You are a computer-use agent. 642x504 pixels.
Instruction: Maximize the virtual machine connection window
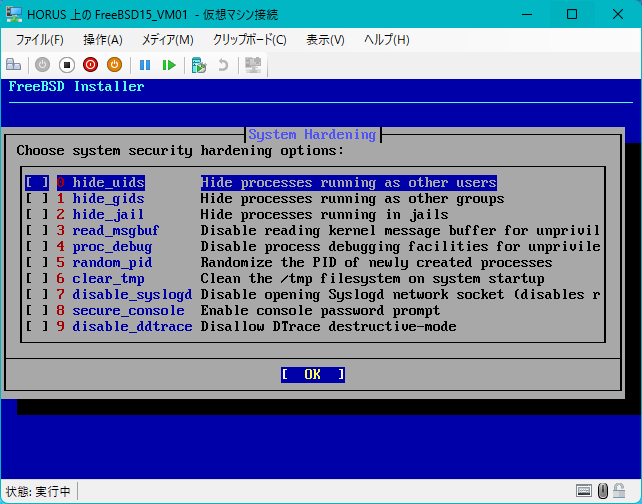[x=572, y=14]
